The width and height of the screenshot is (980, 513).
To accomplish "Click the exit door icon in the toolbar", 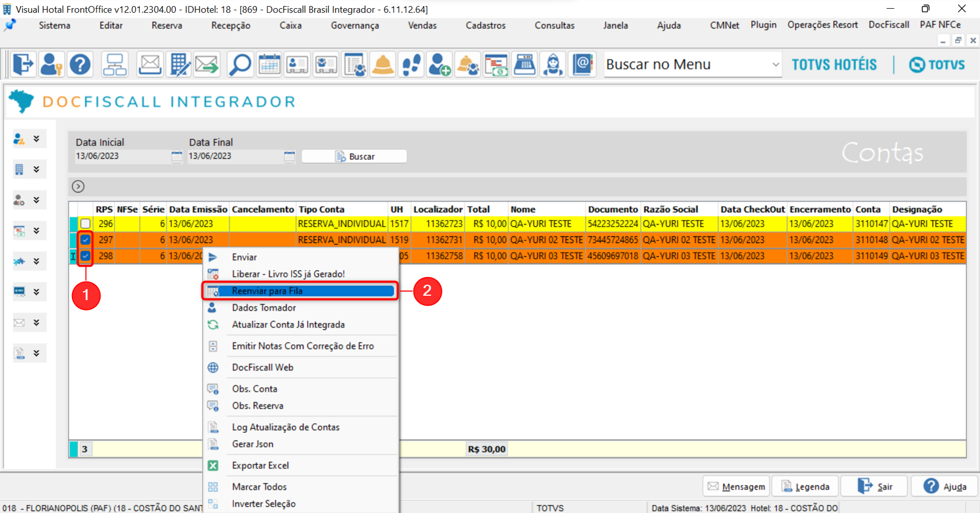I will point(23,64).
